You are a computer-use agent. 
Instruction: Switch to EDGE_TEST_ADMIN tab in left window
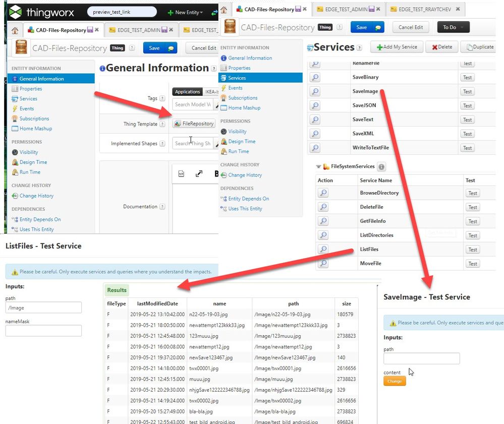(x=139, y=30)
